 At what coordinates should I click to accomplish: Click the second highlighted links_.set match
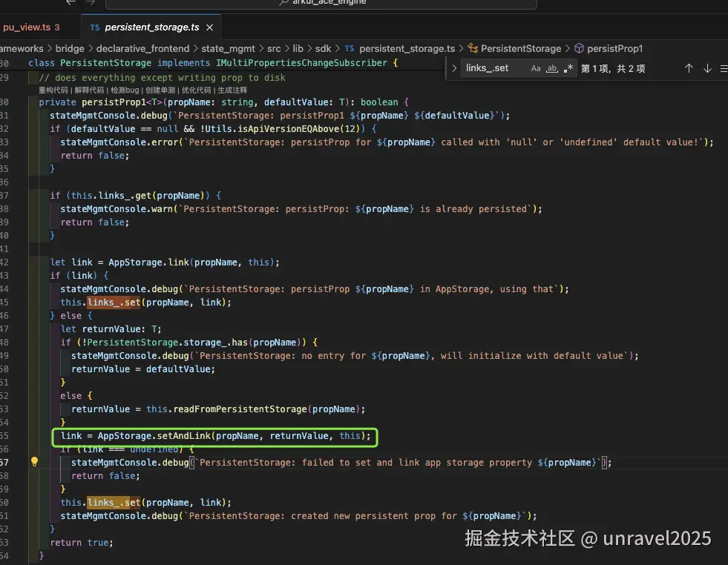click(114, 503)
